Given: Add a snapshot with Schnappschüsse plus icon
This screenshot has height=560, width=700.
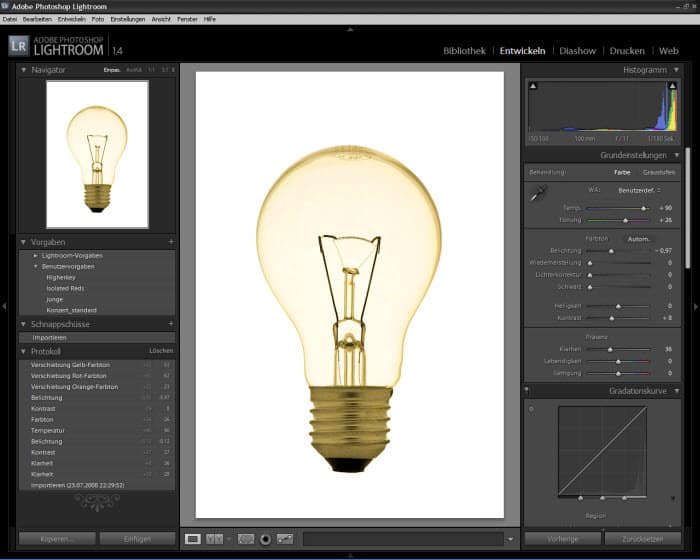Looking at the screenshot, I should [171, 324].
